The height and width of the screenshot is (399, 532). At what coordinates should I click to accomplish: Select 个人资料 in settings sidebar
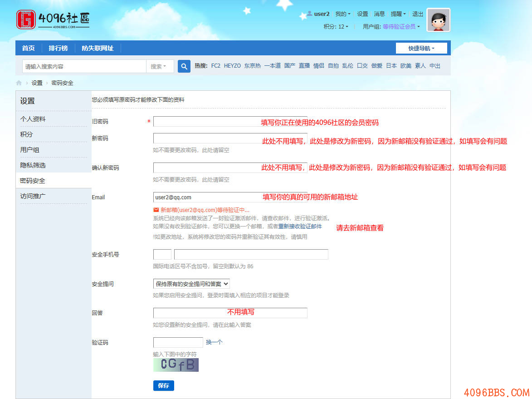[33, 119]
